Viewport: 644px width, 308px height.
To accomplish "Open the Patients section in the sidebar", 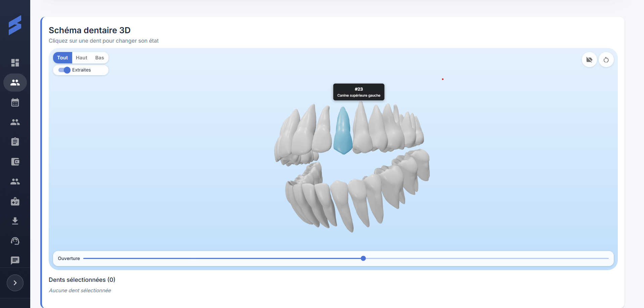I will [15, 83].
